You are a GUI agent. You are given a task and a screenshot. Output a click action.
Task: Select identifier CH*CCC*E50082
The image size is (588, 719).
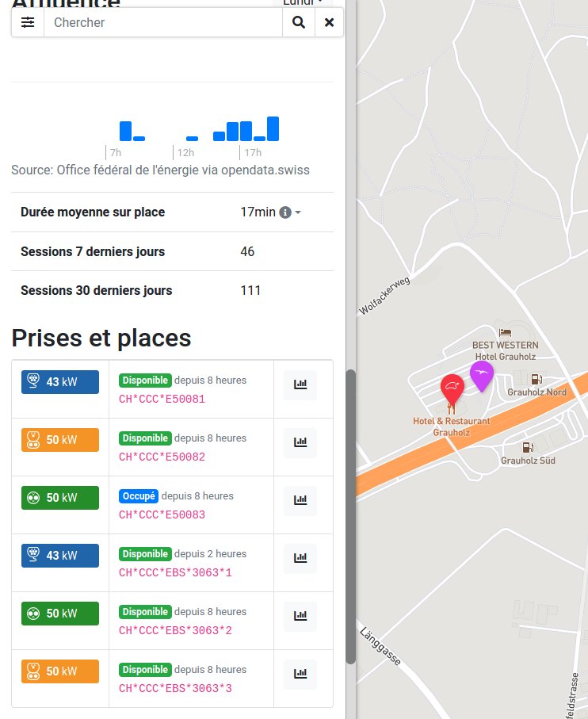162,457
